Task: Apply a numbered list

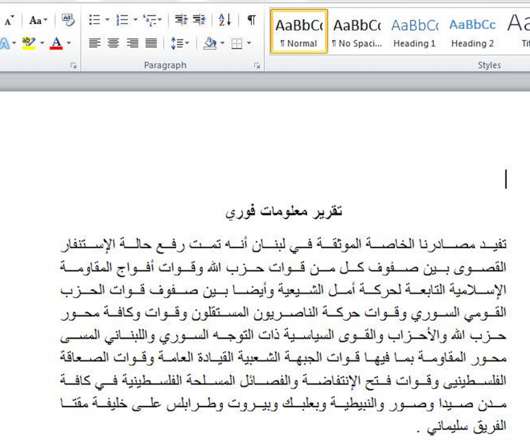Action: click(x=122, y=20)
